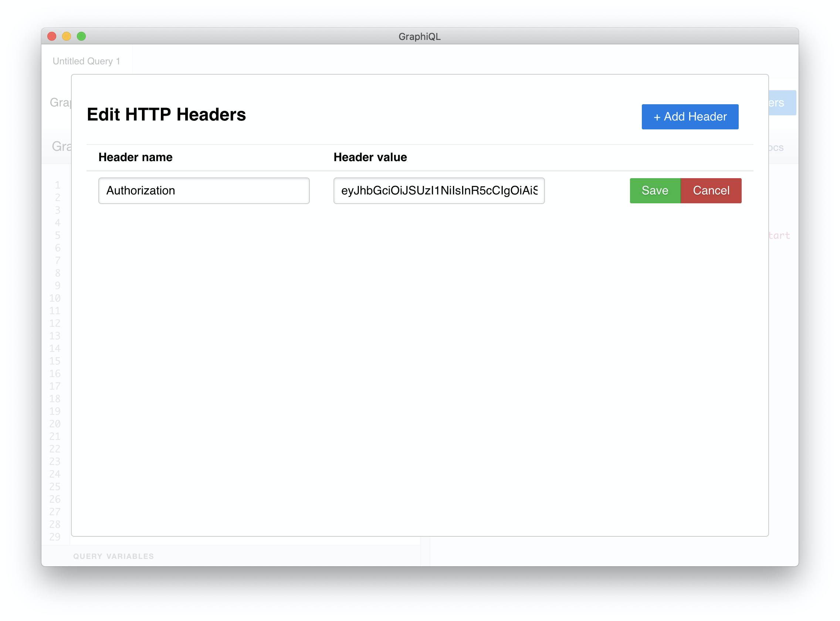
Task: Click the Header value column label
Action: 370,157
